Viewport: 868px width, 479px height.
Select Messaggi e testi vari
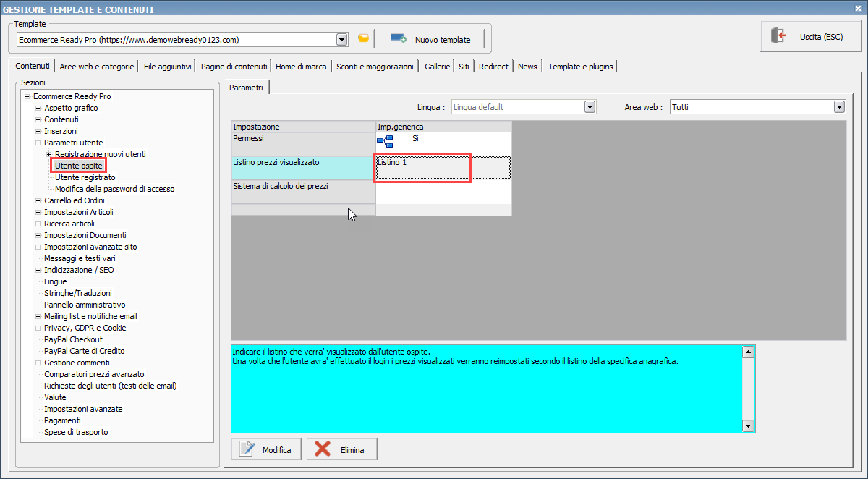pyautogui.click(x=80, y=258)
